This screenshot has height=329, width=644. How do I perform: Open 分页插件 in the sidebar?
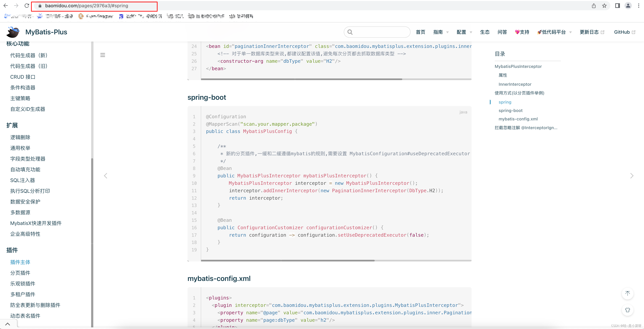tap(20, 273)
